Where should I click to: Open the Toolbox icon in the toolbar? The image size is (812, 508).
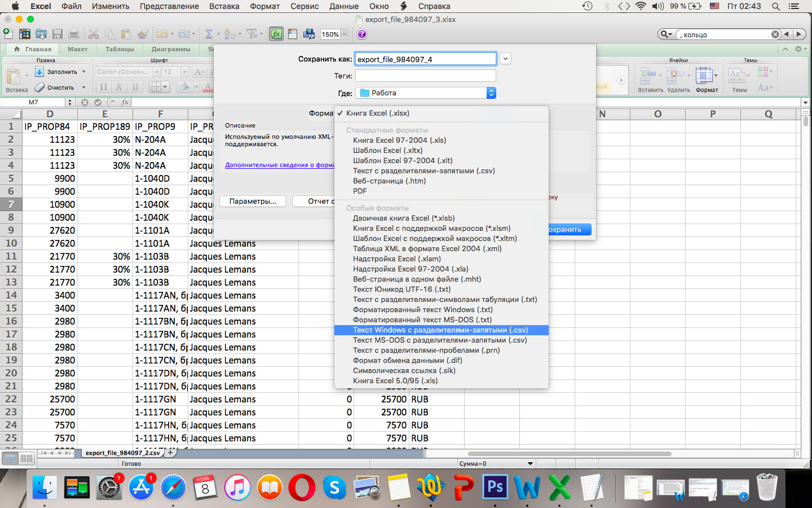293,34
